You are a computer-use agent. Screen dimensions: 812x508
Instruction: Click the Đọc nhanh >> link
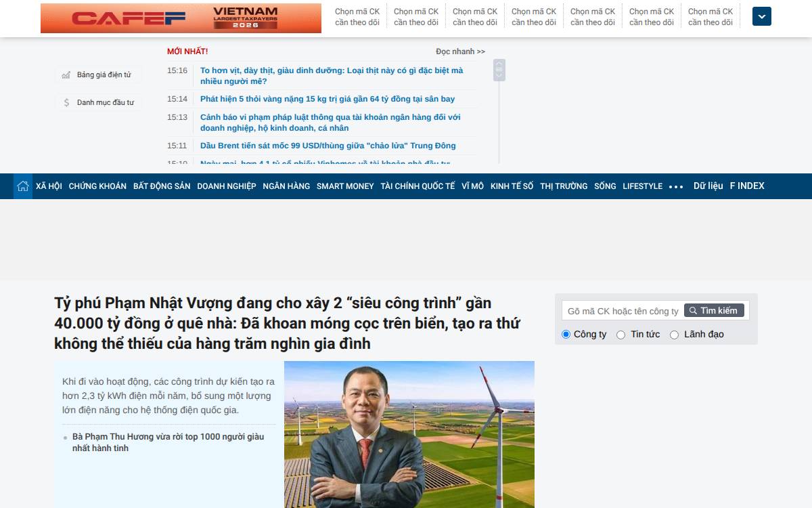460,51
